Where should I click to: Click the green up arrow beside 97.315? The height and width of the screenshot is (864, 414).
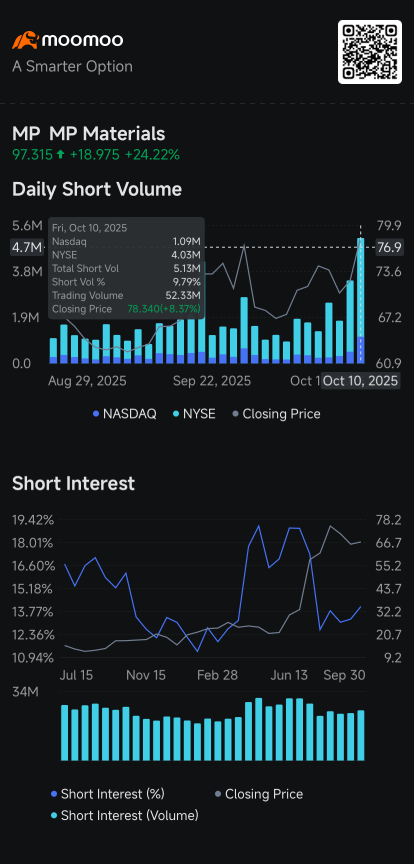click(60, 155)
